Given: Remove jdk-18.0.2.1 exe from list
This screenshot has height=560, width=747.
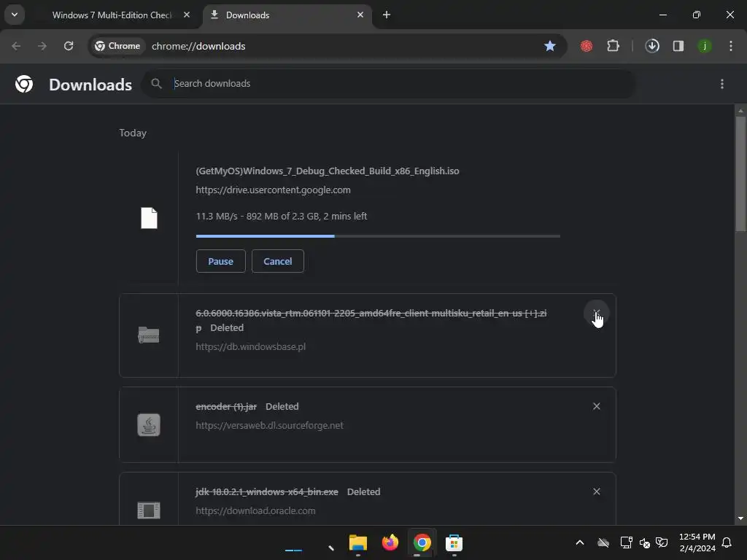Looking at the screenshot, I should (x=597, y=491).
